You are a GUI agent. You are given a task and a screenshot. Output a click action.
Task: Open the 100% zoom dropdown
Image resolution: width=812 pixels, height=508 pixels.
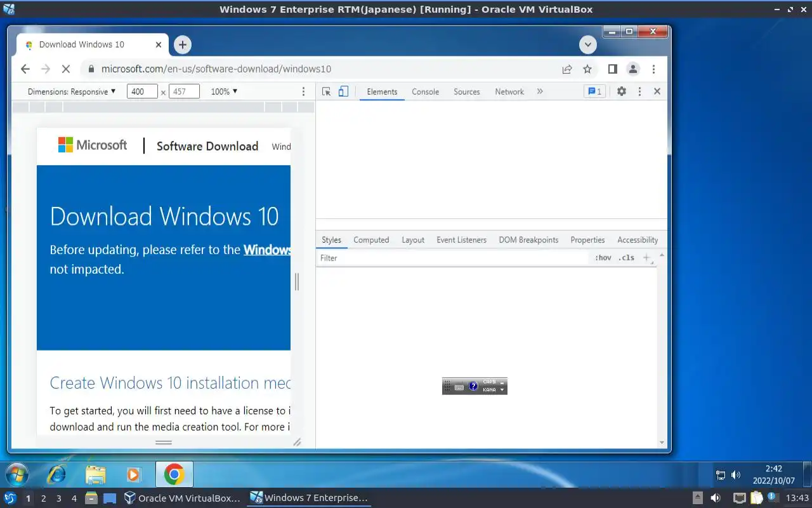pos(224,91)
